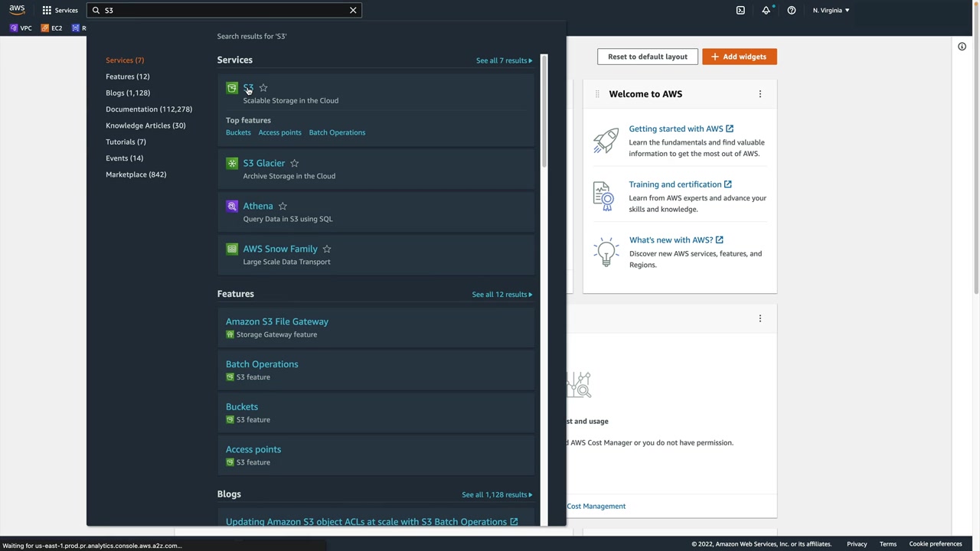This screenshot has height=551, width=980.
Task: Open What's new with AWS link
Action: (x=676, y=240)
